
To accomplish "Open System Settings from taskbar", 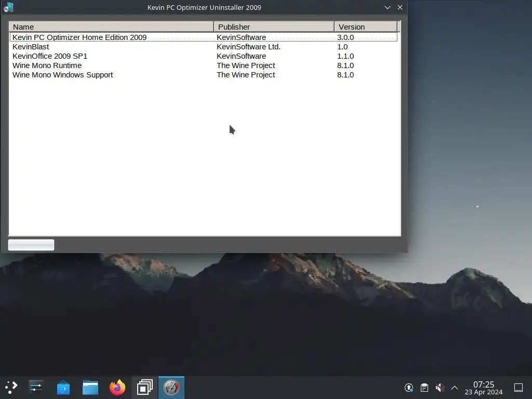I will click(x=36, y=387).
